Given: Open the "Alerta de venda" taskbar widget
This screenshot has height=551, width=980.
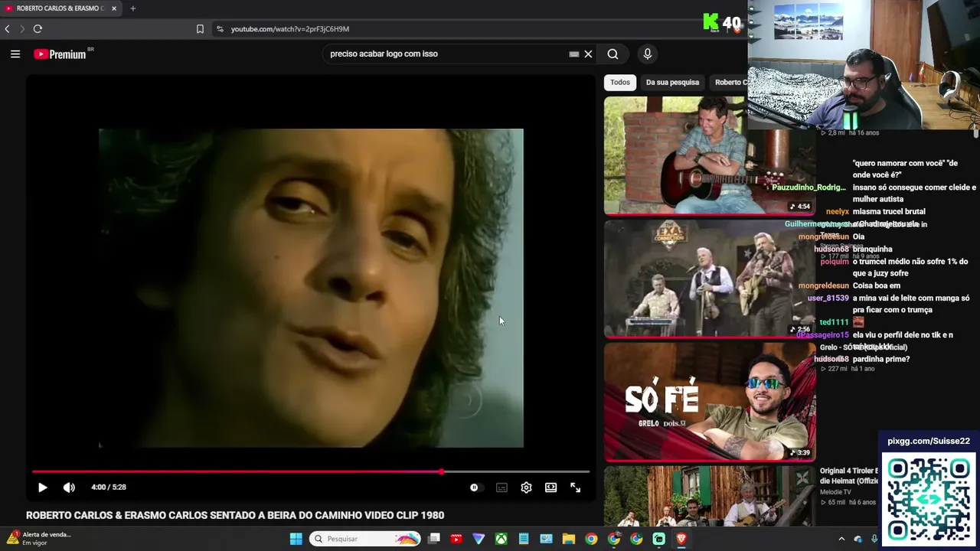Looking at the screenshot, I should pyautogui.click(x=38, y=538).
